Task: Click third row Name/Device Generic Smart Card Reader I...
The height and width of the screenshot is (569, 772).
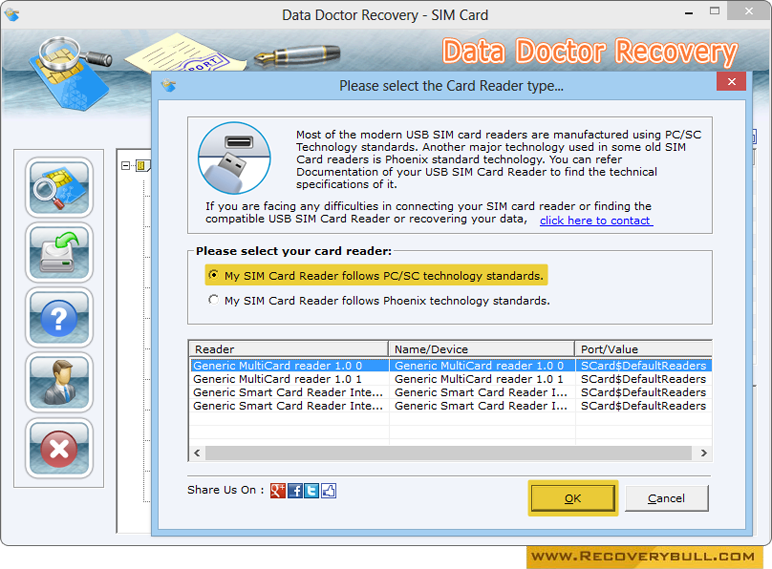Action: [482, 392]
